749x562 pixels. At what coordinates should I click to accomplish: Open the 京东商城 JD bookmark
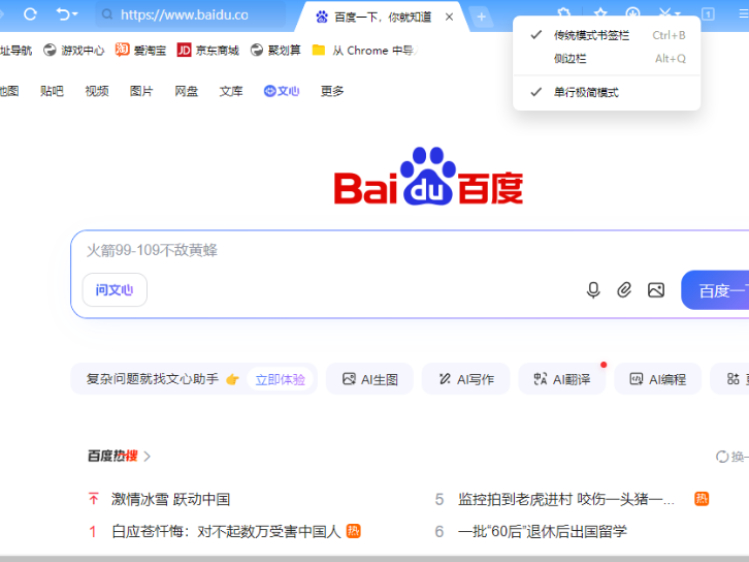pos(208,50)
